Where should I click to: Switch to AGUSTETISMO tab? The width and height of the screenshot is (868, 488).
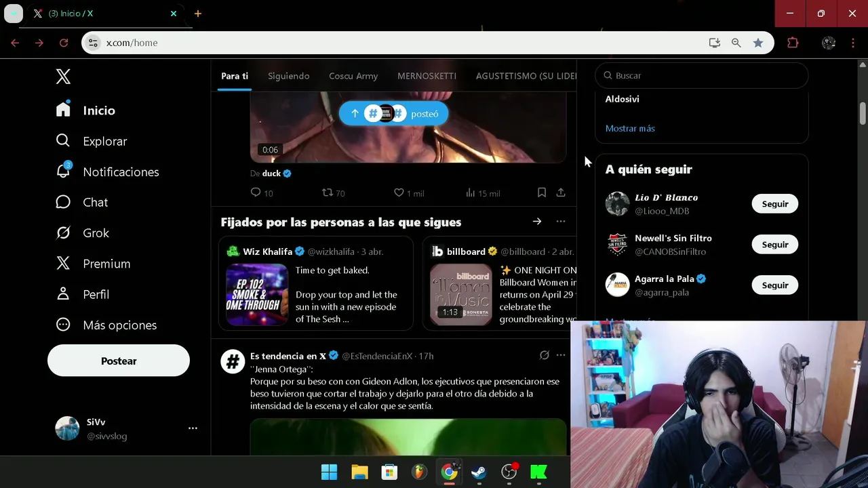point(526,76)
